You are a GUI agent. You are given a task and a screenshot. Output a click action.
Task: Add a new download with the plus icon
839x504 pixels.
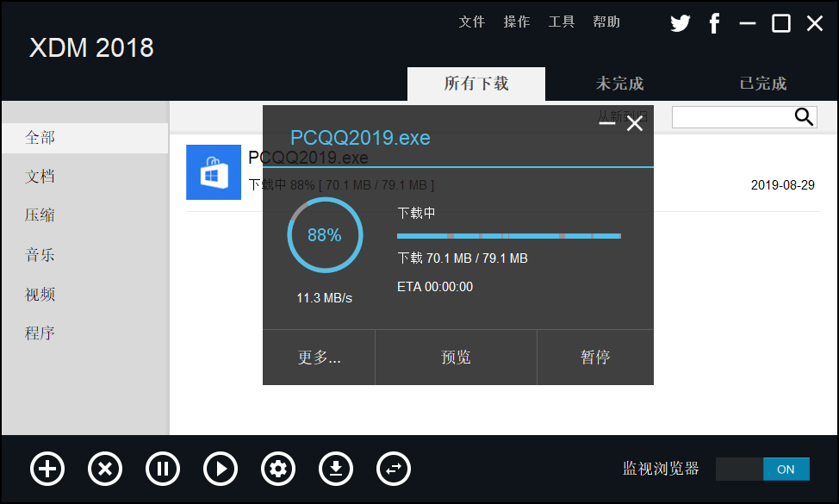47,470
